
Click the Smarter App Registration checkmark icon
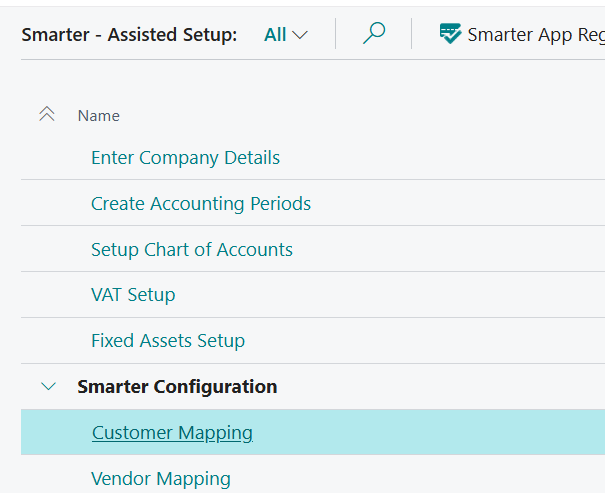click(450, 34)
